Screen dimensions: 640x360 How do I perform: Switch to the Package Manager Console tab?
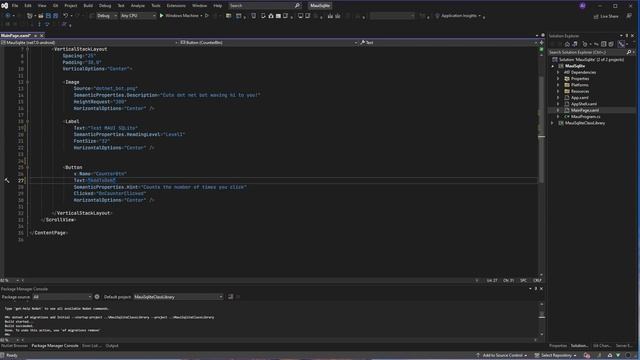pos(55,346)
